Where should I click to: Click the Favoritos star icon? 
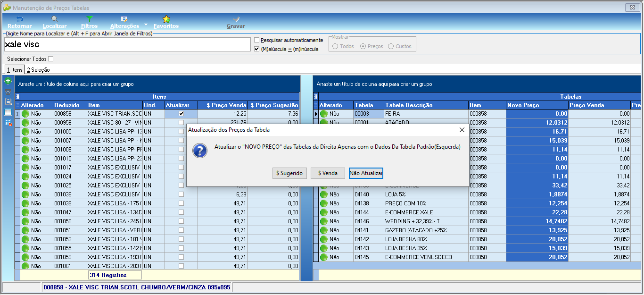[166, 19]
